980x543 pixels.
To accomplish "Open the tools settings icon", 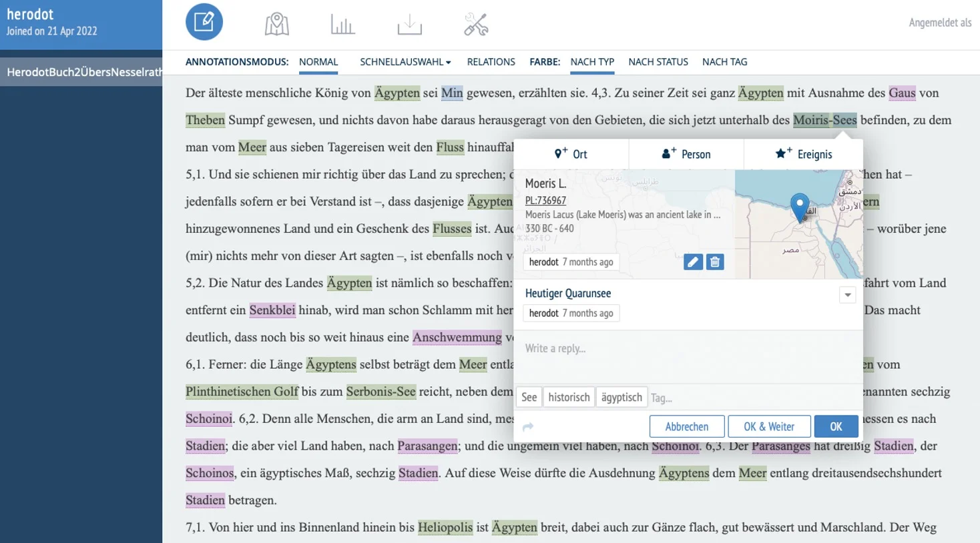I will point(476,25).
